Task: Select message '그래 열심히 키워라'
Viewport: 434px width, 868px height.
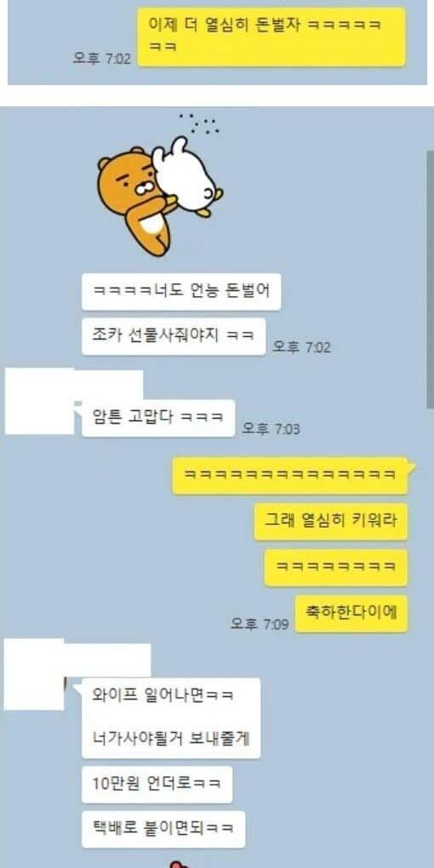Action: coord(330,522)
